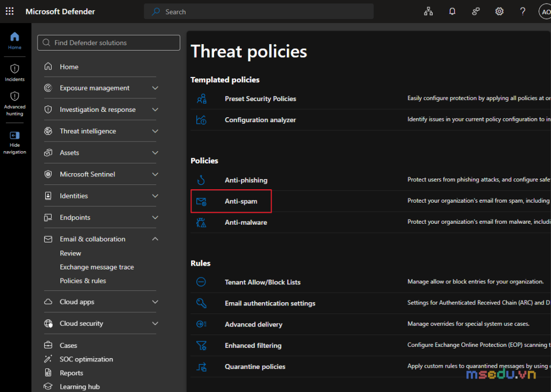Expand Threat intelligence chevron
This screenshot has width=551, height=392.
click(155, 131)
